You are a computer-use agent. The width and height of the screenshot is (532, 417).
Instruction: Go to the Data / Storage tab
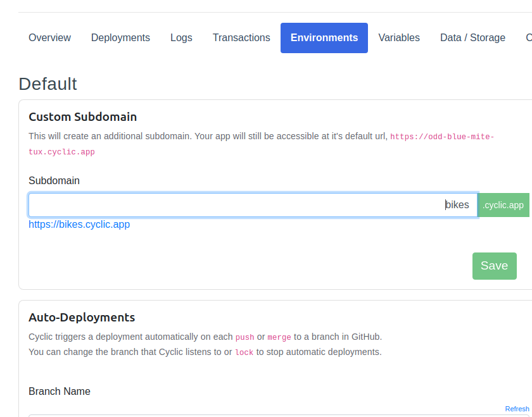tap(472, 37)
